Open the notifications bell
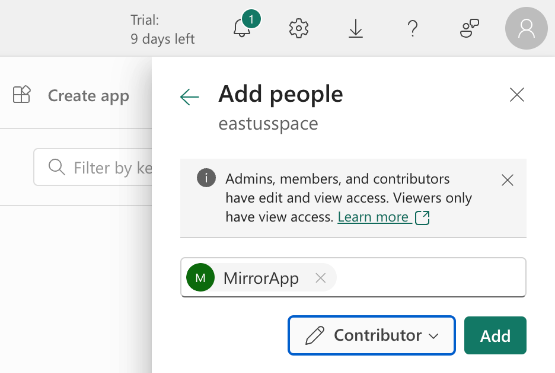Screen dimensions: 555x373 click(x=243, y=28)
